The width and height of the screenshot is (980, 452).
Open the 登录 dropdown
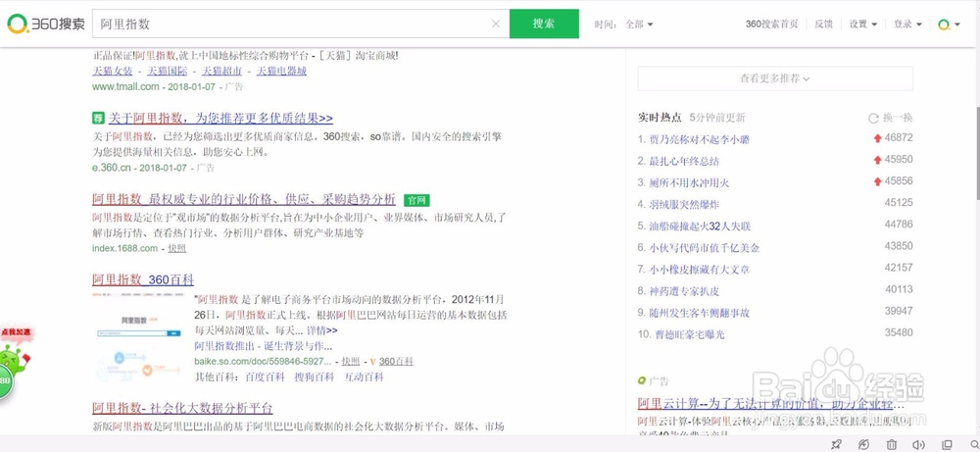(907, 24)
